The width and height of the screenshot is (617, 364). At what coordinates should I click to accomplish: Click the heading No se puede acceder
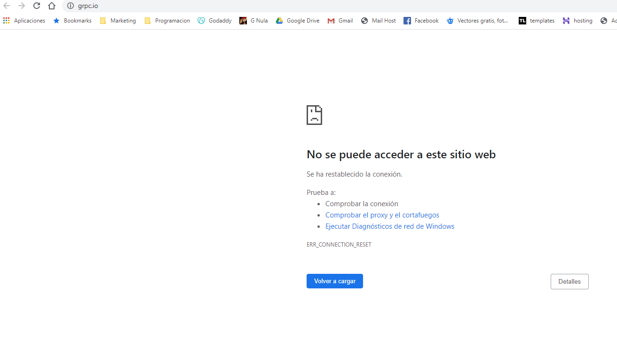401,155
